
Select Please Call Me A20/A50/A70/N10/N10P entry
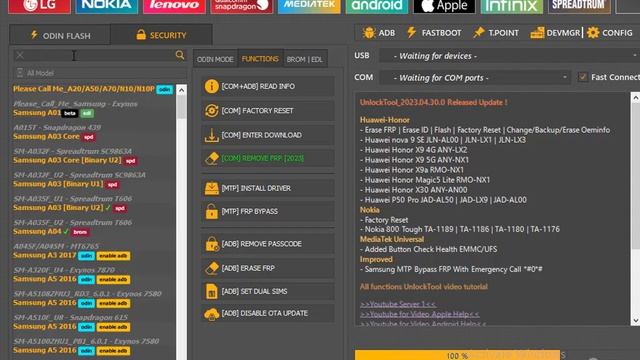[x=93, y=89]
